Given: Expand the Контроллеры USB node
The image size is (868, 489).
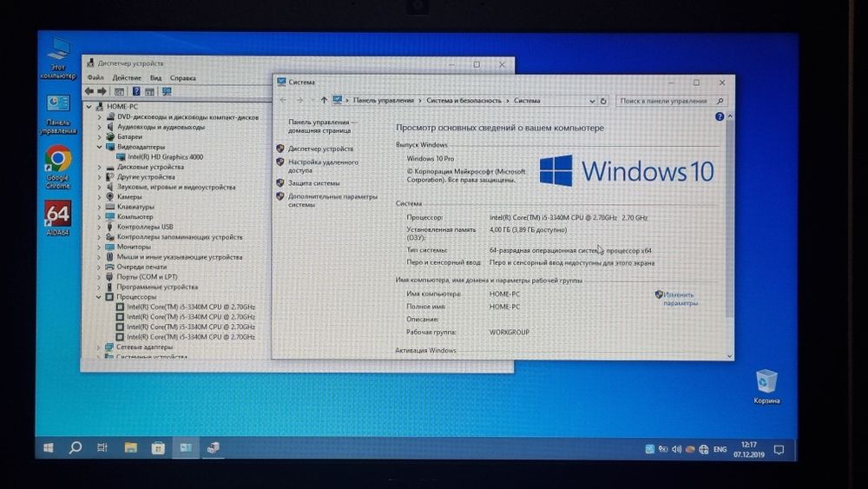Looking at the screenshot, I should [x=99, y=227].
